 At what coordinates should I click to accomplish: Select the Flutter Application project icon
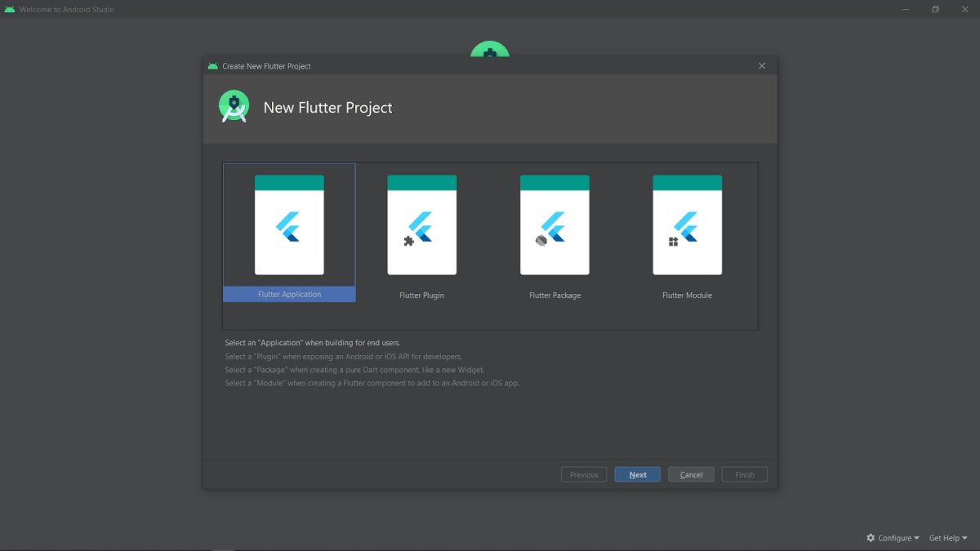pyautogui.click(x=289, y=224)
